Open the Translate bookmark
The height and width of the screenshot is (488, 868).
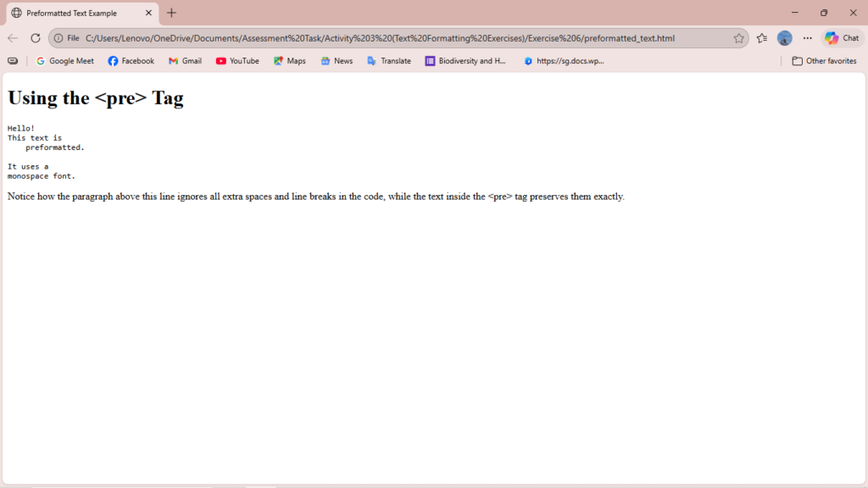click(x=388, y=61)
